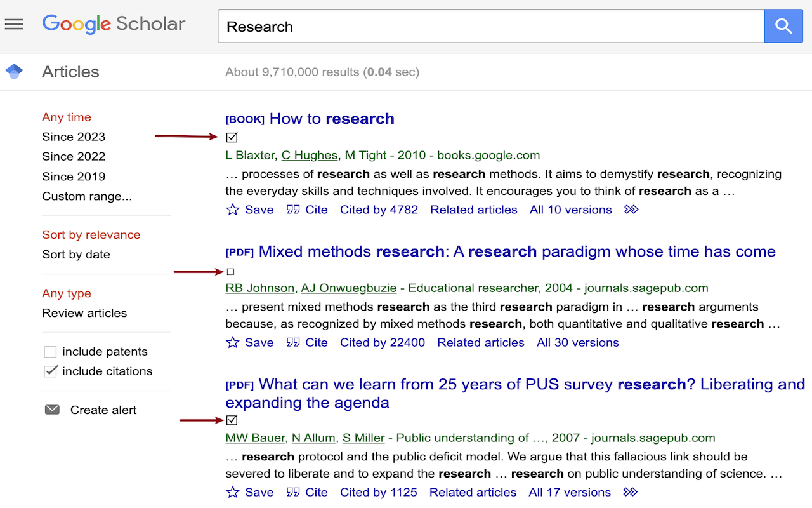Screen dimensions: 812x508
Task: Click the [PDF] tag before Mixed methods research
Action: pyautogui.click(x=240, y=252)
